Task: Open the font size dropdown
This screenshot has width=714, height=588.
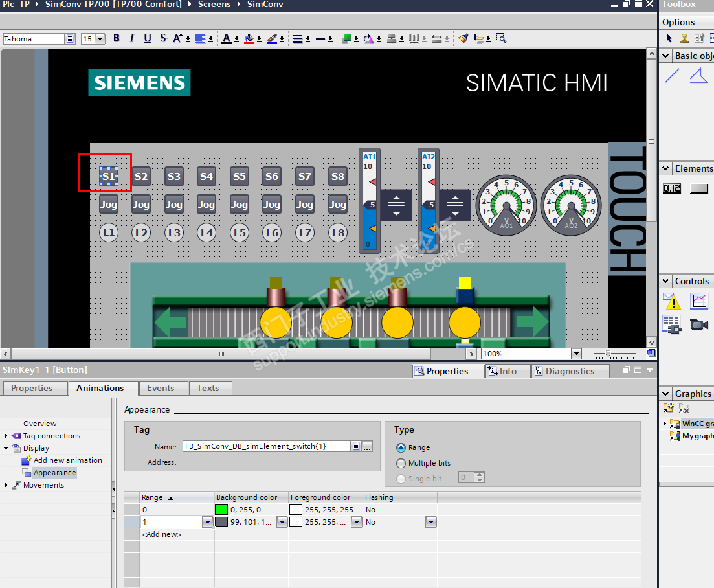Action: point(100,39)
